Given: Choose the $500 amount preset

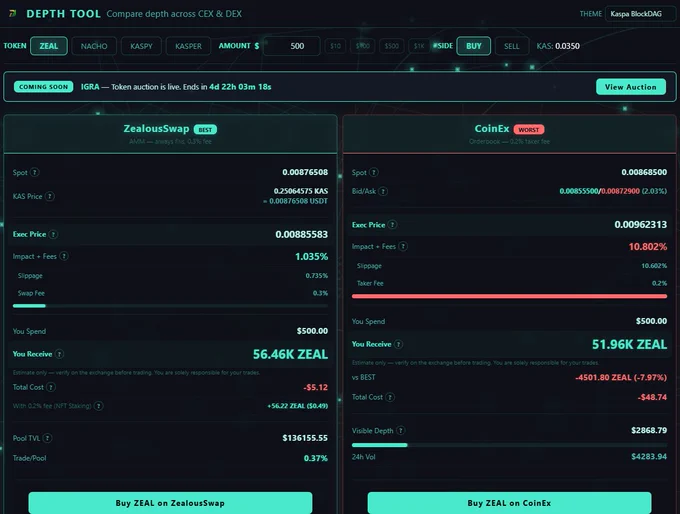Looking at the screenshot, I should [x=392, y=46].
